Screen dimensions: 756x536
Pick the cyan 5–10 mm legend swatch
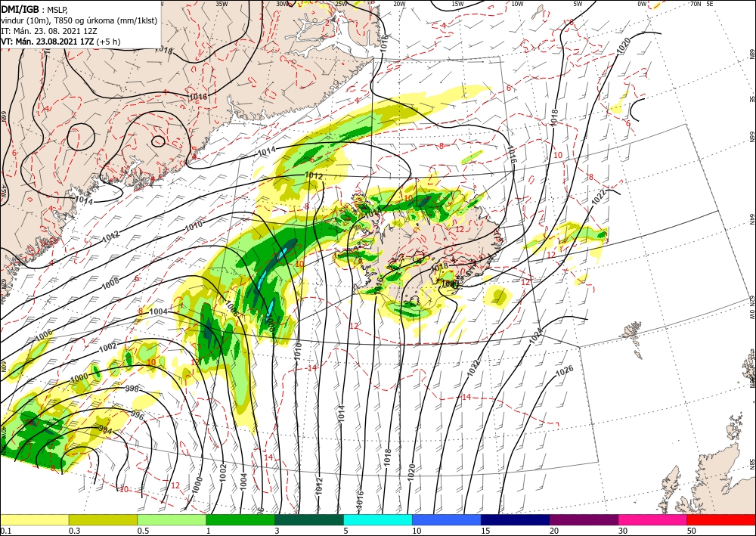click(x=378, y=519)
